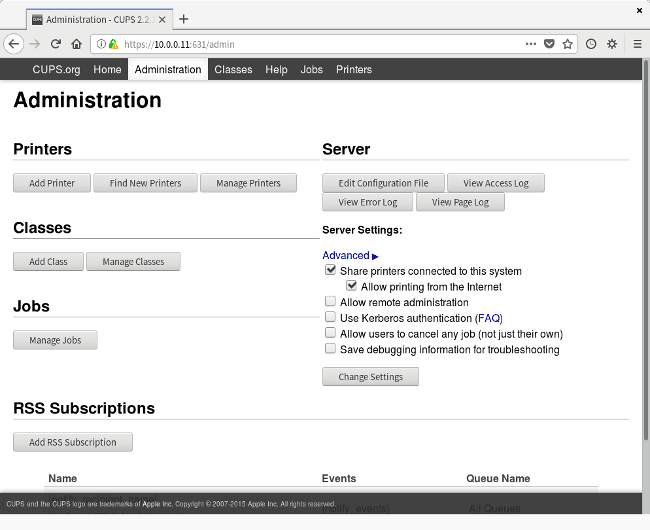Click the Pocket save icon in address bar
This screenshot has height=530, width=650.
click(x=549, y=44)
